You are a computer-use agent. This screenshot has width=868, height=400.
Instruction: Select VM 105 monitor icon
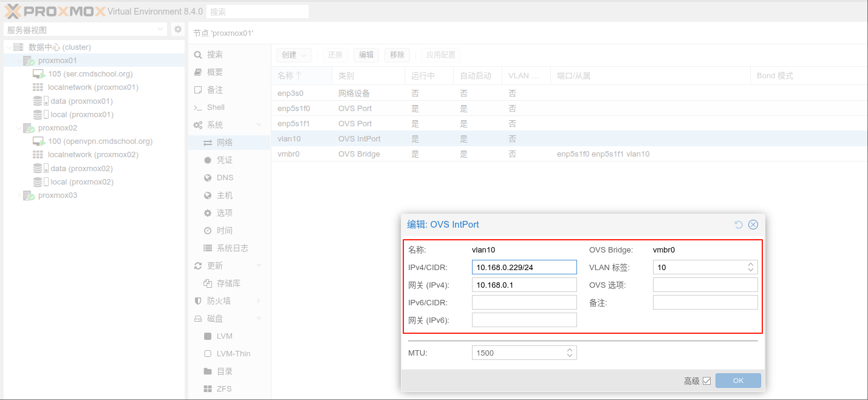(x=39, y=74)
